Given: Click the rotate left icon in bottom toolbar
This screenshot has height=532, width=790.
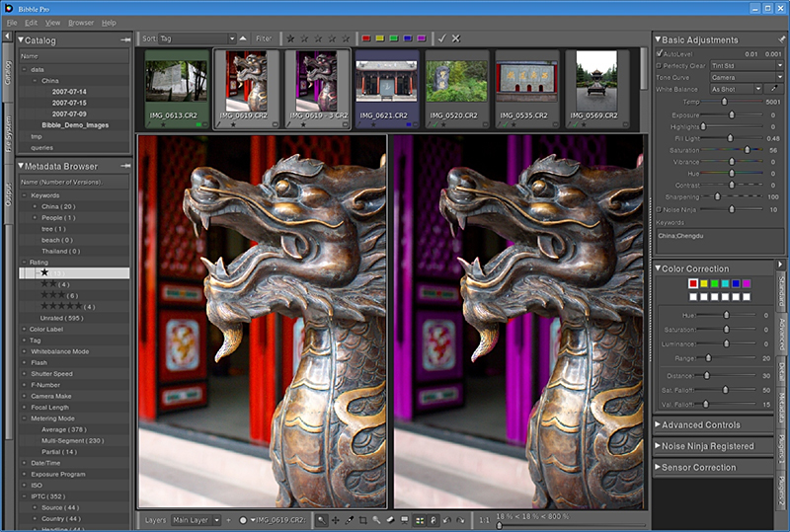Looking at the screenshot, I should pyautogui.click(x=448, y=519).
